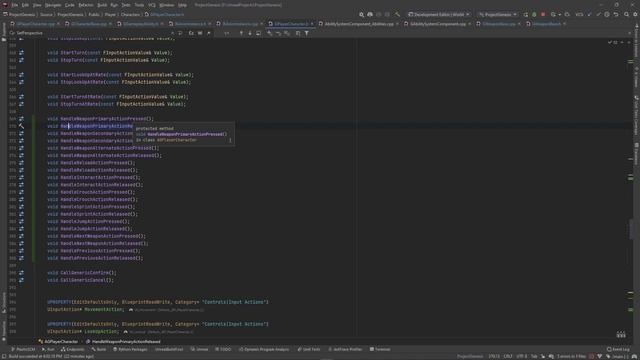Open the Tools menu
Image resolution: width=640 pixels, height=360 pixels.
tap(139, 5)
